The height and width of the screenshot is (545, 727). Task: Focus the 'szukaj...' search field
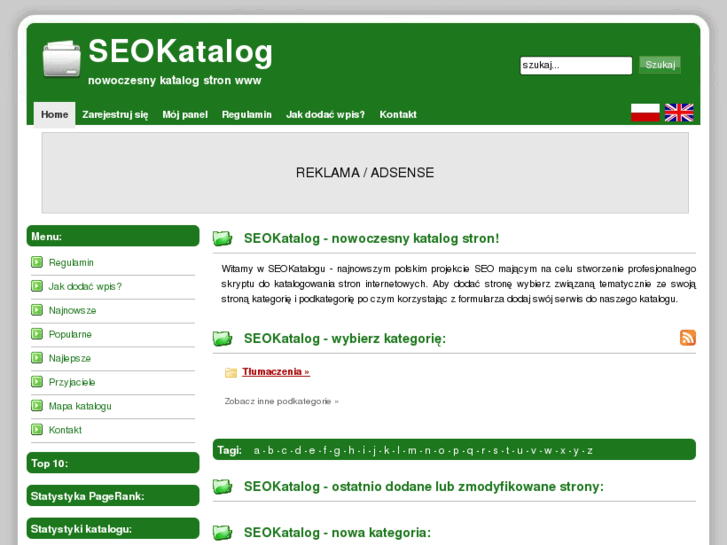click(576, 65)
